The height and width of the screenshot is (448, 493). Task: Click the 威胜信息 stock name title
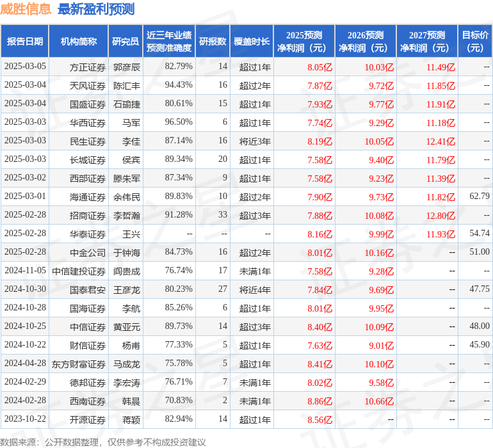click(26, 9)
